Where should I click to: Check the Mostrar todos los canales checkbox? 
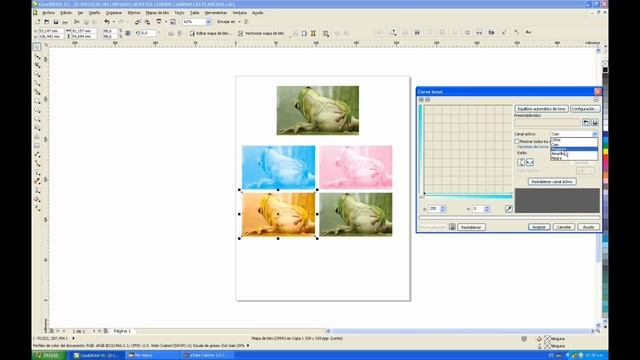(516, 141)
